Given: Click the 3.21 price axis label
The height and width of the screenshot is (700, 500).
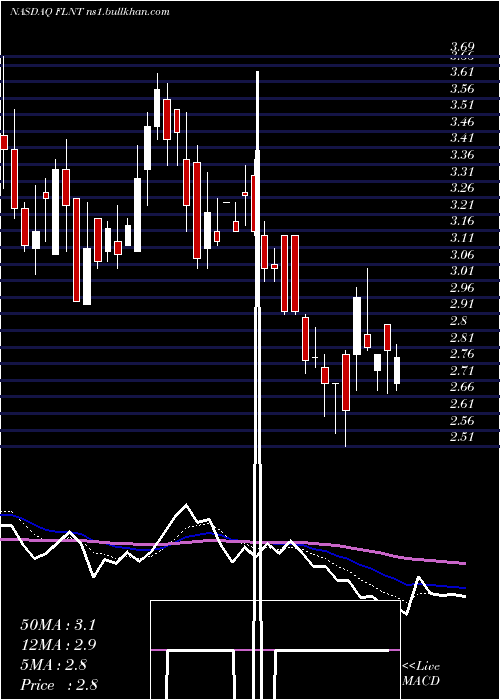Looking at the screenshot, I should (462, 205).
